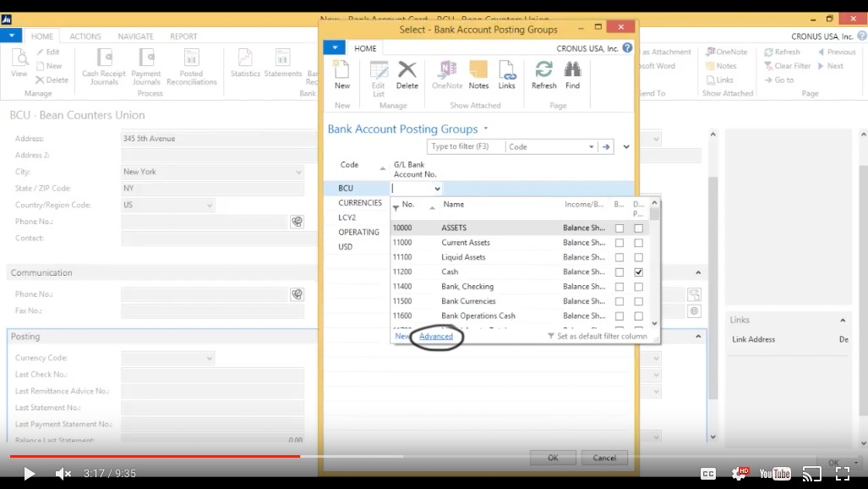Open G/L Bank Account No. dropdown for BCU
Viewport: 868px width, 489px height.
[x=437, y=189]
